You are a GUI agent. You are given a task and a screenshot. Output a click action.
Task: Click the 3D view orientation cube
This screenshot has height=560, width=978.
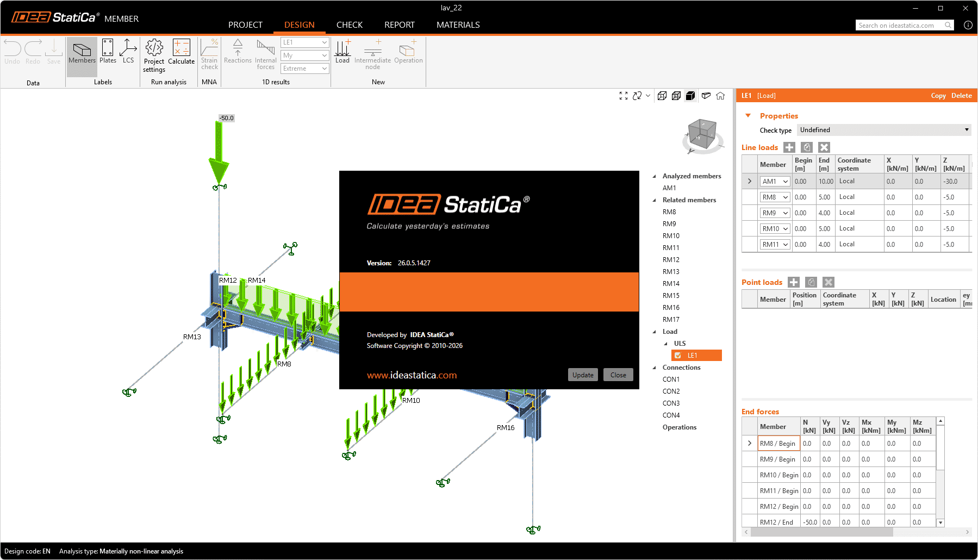tap(702, 134)
